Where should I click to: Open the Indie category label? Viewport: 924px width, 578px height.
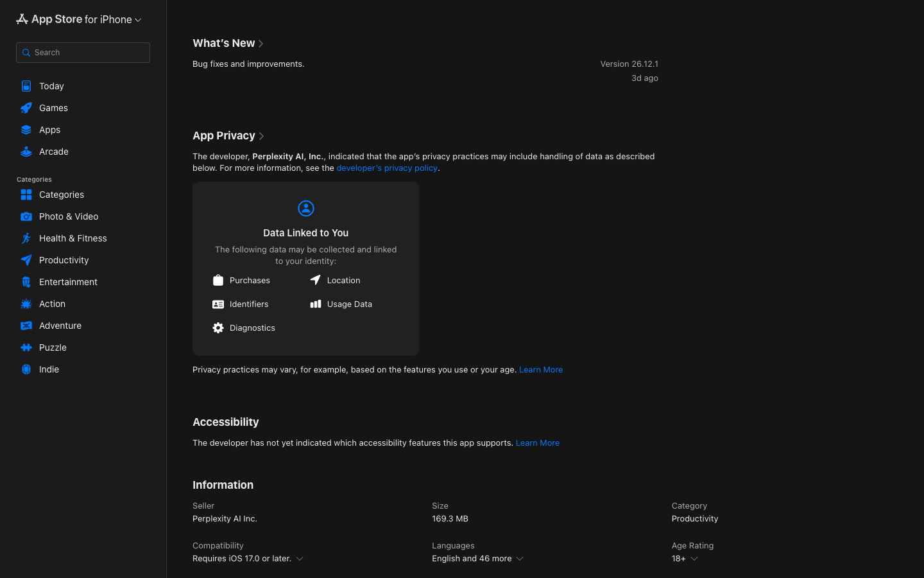(49, 369)
